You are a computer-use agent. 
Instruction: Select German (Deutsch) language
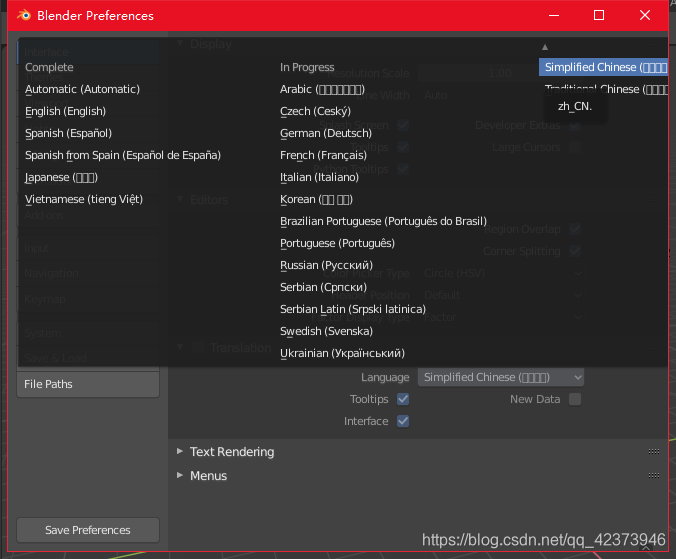tap(326, 133)
